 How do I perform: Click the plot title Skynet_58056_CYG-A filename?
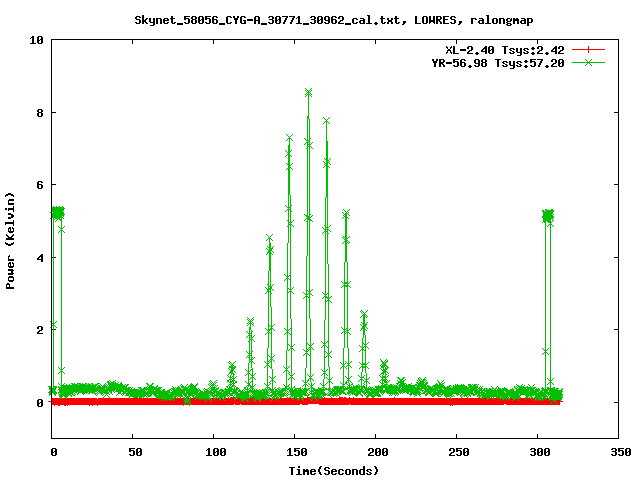333,20
